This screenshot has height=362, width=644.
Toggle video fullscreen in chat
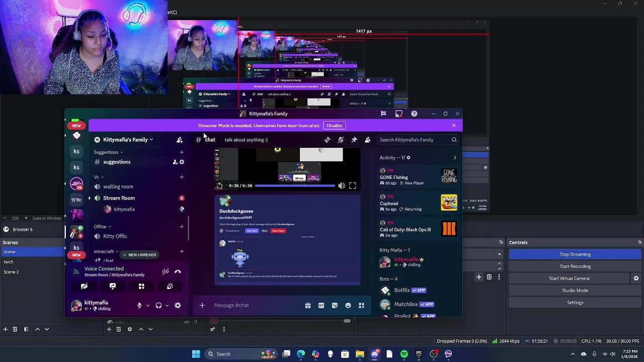point(353,186)
